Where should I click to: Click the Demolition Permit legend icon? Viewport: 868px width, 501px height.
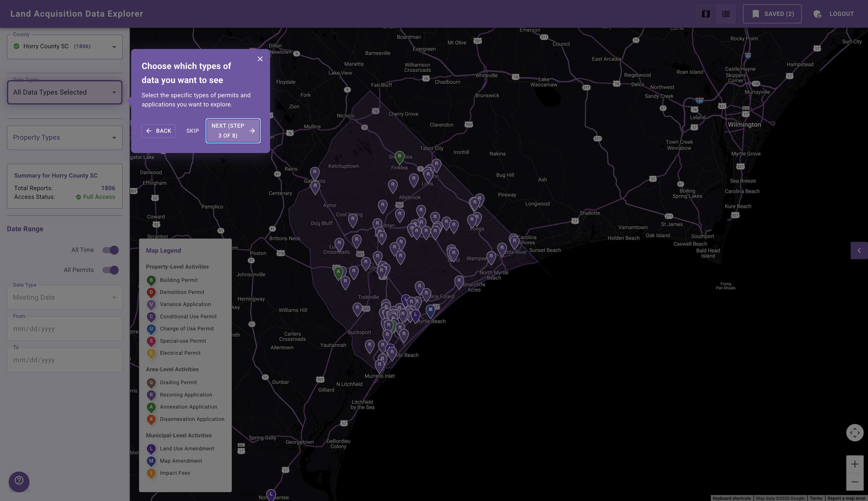[151, 292]
